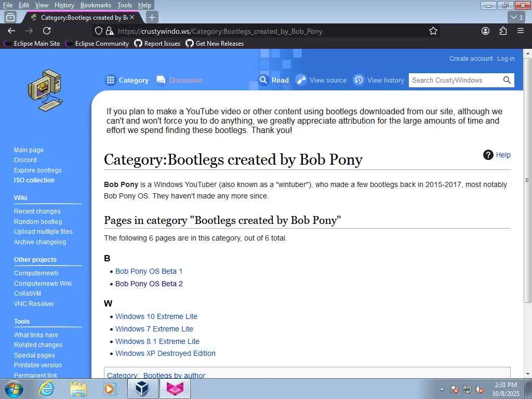532x399 pixels.
Task: Bookmark this page with star icon
Action: pos(433,31)
